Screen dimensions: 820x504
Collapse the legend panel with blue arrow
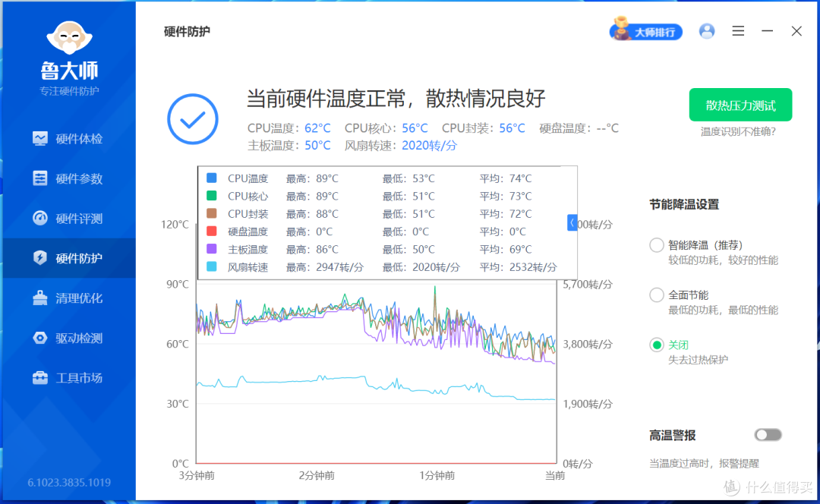tap(572, 222)
